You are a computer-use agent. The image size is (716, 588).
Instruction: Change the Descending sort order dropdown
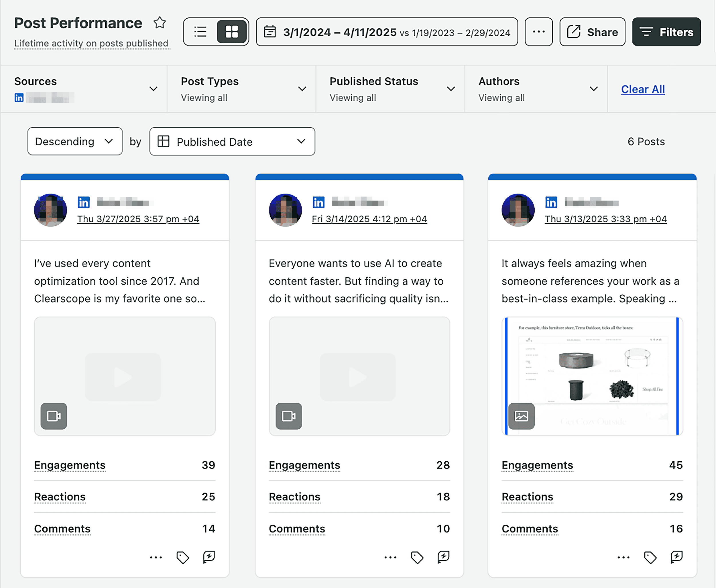tap(75, 142)
